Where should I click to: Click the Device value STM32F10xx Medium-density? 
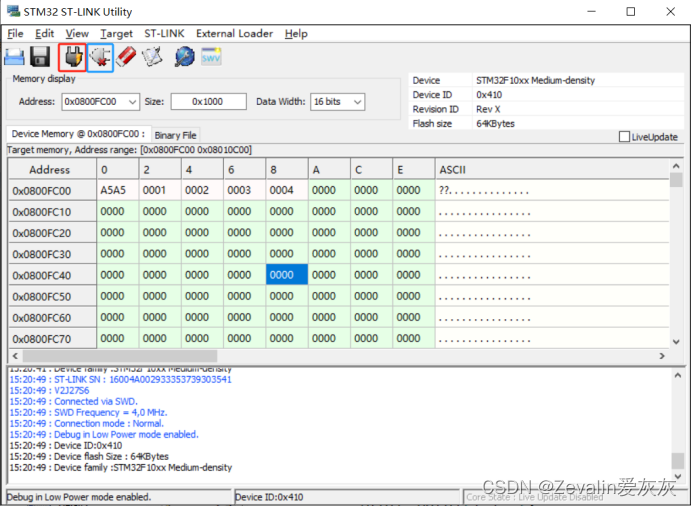click(x=535, y=80)
